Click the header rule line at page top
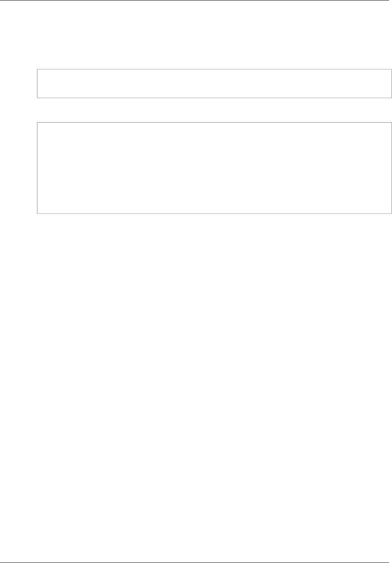 click(196, 0)
